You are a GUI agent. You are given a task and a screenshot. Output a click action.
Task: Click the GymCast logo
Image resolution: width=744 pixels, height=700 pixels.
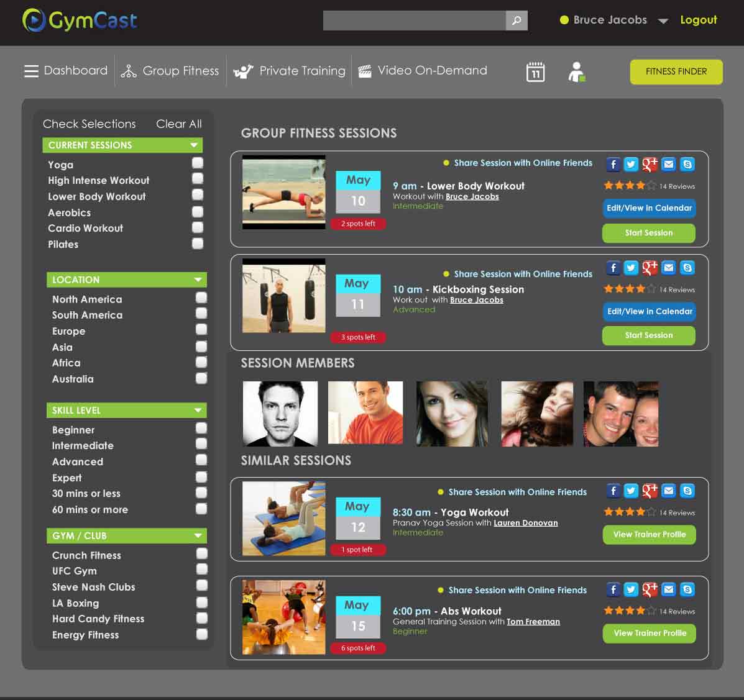[x=80, y=21]
